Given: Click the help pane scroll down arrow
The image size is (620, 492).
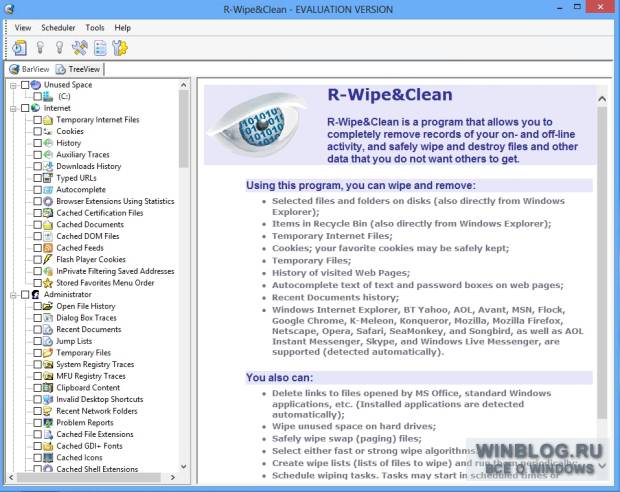Looking at the screenshot, I should pyautogui.click(x=602, y=466).
